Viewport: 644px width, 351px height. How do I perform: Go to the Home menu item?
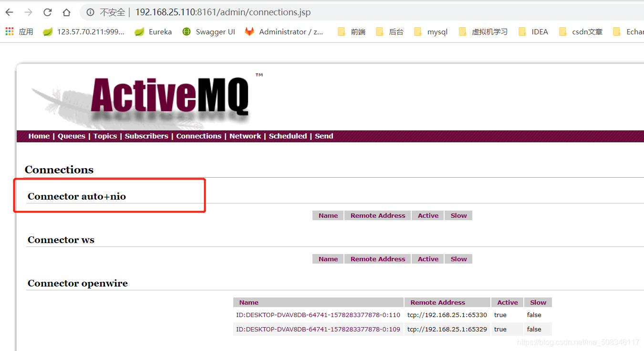pyautogui.click(x=39, y=136)
